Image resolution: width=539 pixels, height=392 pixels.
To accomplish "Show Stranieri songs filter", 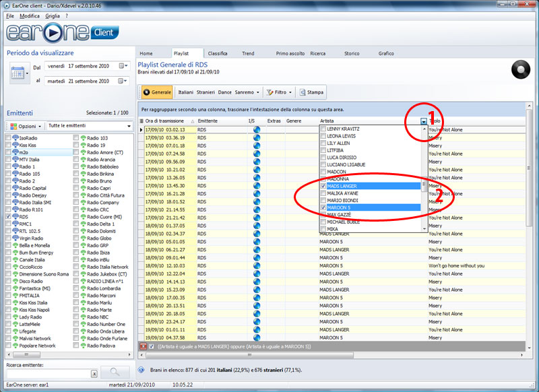I will tap(205, 92).
